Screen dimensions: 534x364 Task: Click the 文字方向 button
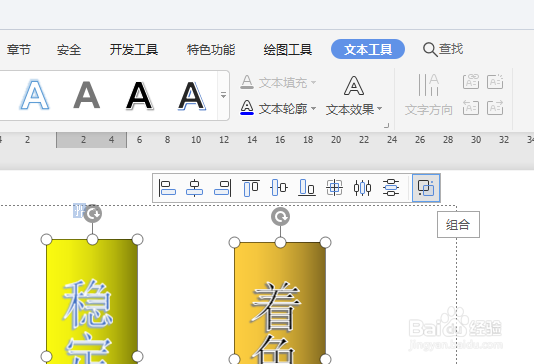coord(428,95)
